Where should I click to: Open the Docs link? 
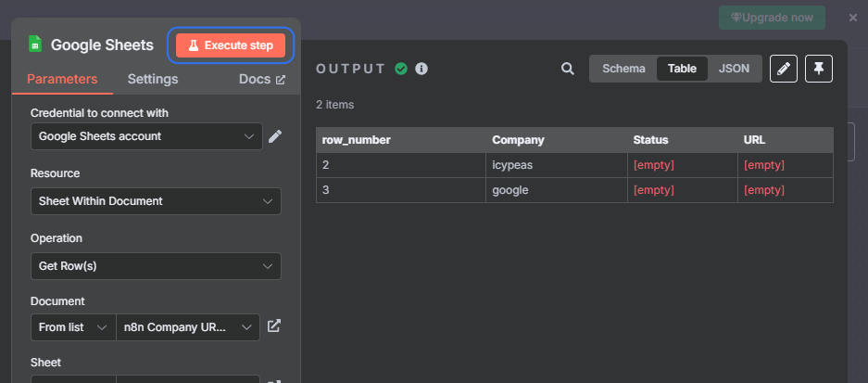point(262,79)
